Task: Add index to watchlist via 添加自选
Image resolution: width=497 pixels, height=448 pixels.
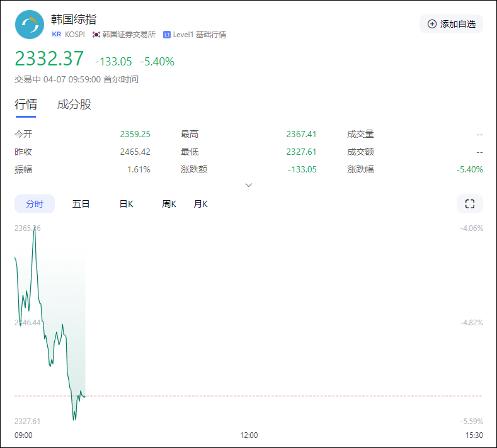Action: pyautogui.click(x=451, y=24)
